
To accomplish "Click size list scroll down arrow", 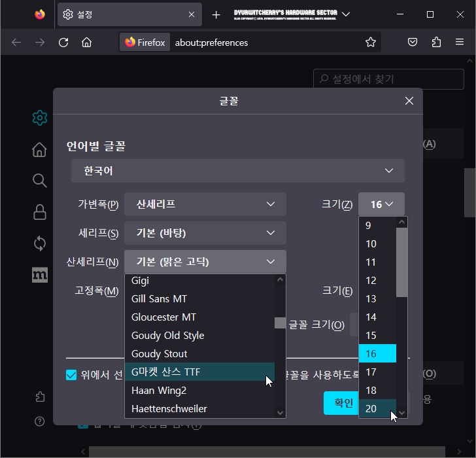I will tap(402, 412).
